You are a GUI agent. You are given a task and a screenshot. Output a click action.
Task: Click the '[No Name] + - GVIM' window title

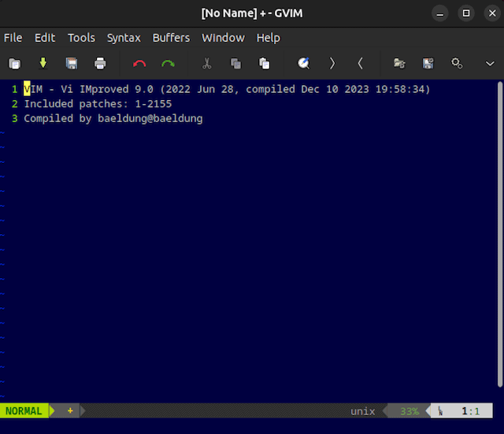point(252,13)
